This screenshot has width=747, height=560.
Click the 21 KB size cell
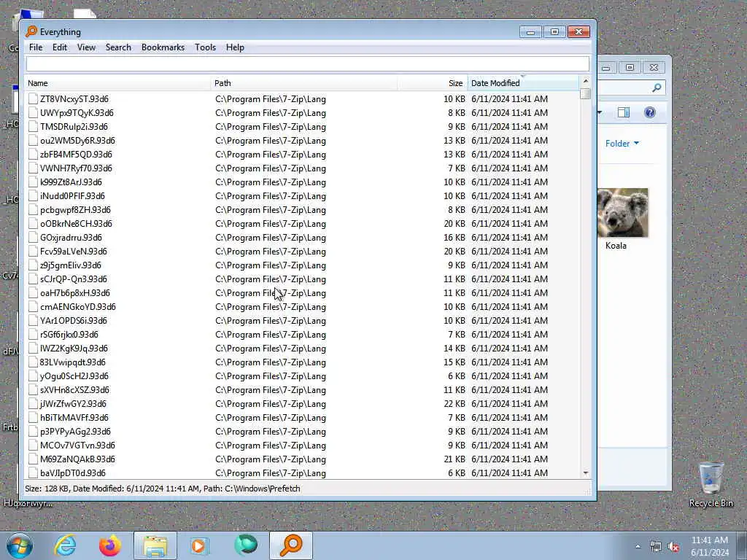point(454,459)
